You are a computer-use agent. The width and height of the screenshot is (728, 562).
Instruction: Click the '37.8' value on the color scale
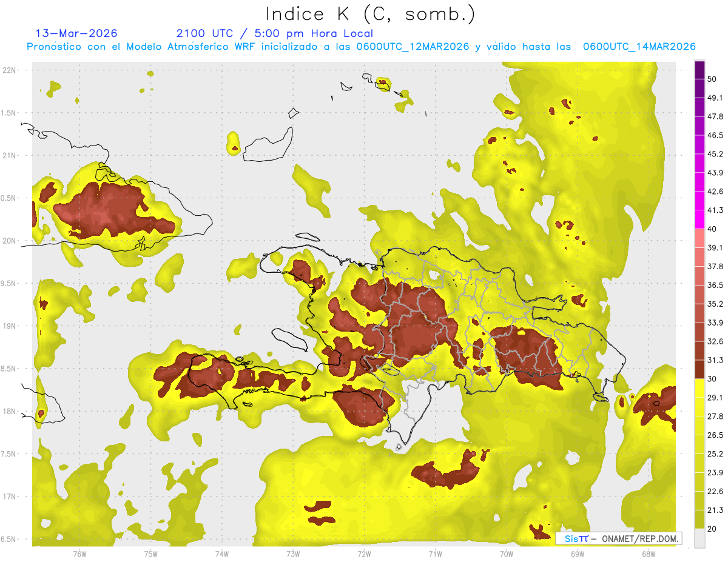point(715,267)
